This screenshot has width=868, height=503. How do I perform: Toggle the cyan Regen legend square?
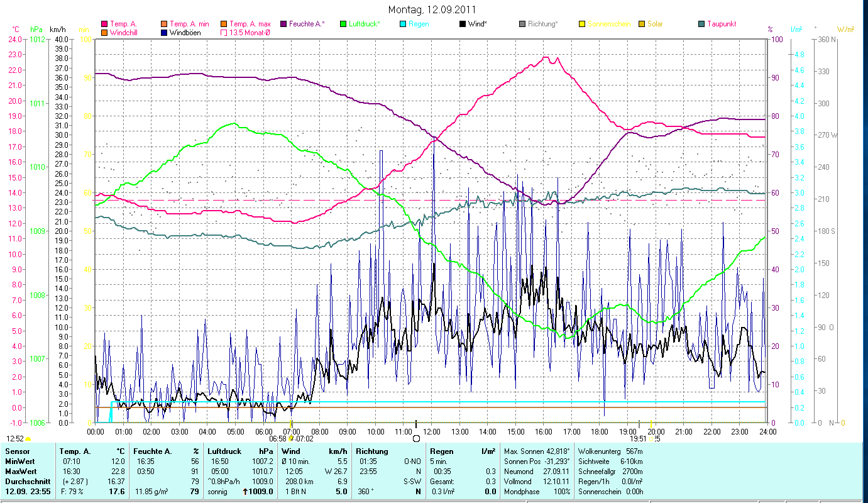(x=403, y=25)
